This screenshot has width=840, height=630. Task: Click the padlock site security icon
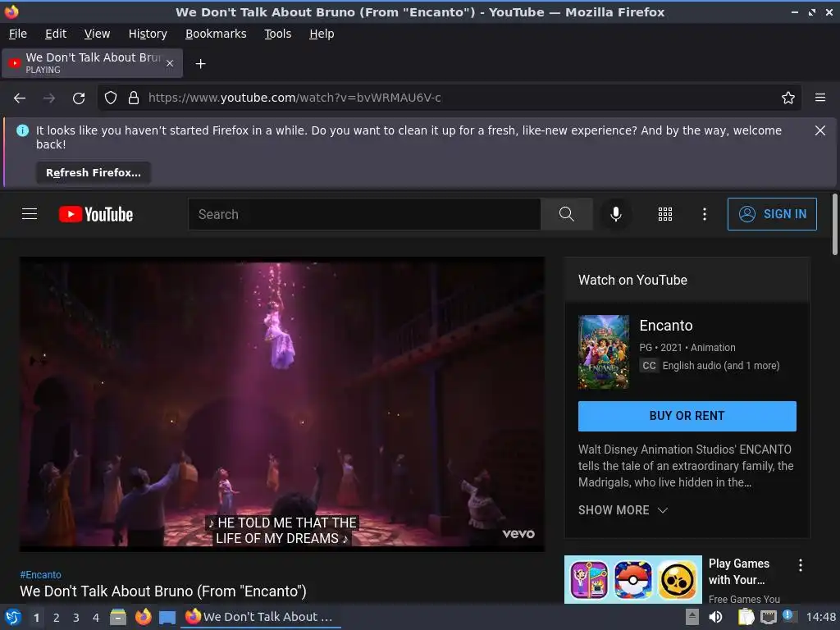[134, 98]
